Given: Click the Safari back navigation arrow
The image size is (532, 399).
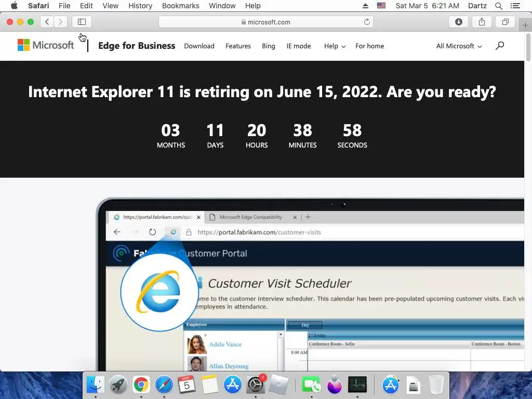Looking at the screenshot, I should (47, 22).
